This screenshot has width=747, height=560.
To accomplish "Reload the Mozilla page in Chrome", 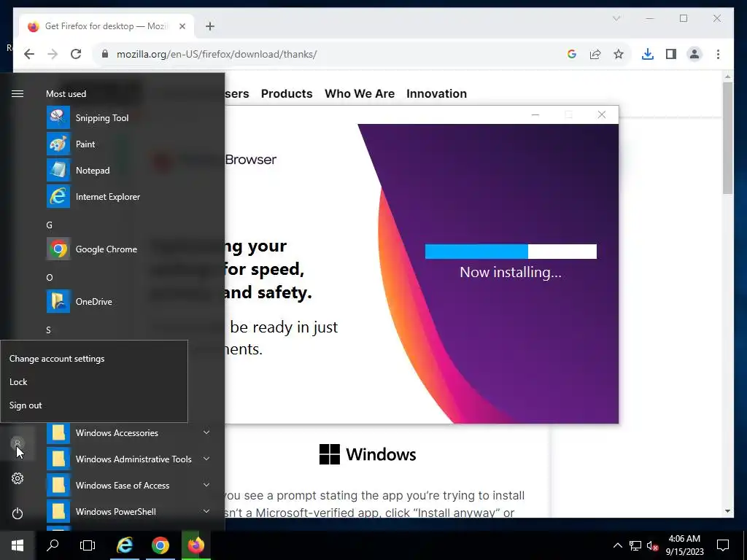I will [x=76, y=54].
